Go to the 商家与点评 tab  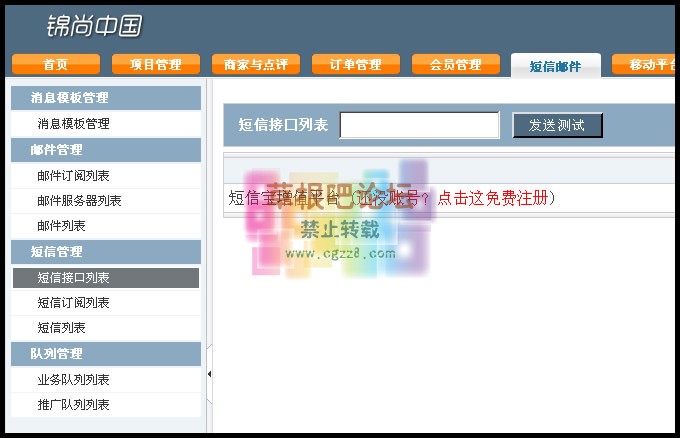pyautogui.click(x=256, y=65)
